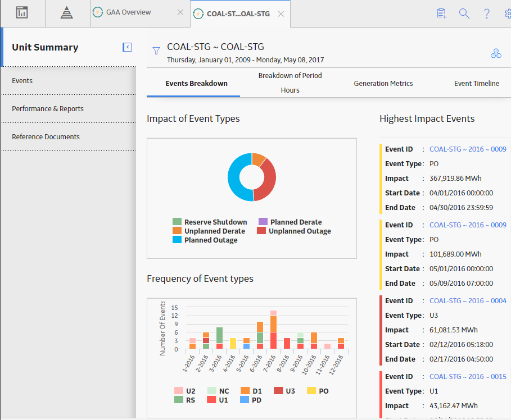Viewport: 511px width, 420px height.
Task: Open event link COAL-STG ~ 2016 ~ 0004
Action: click(468, 301)
